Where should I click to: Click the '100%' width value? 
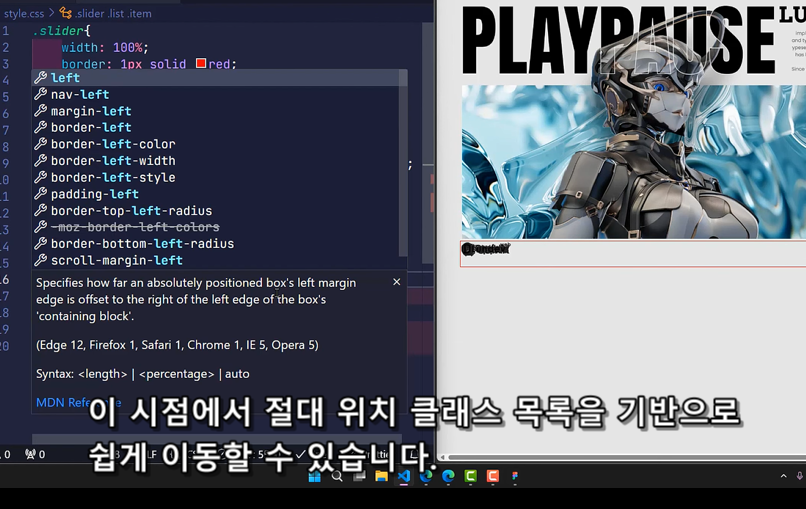(x=127, y=48)
